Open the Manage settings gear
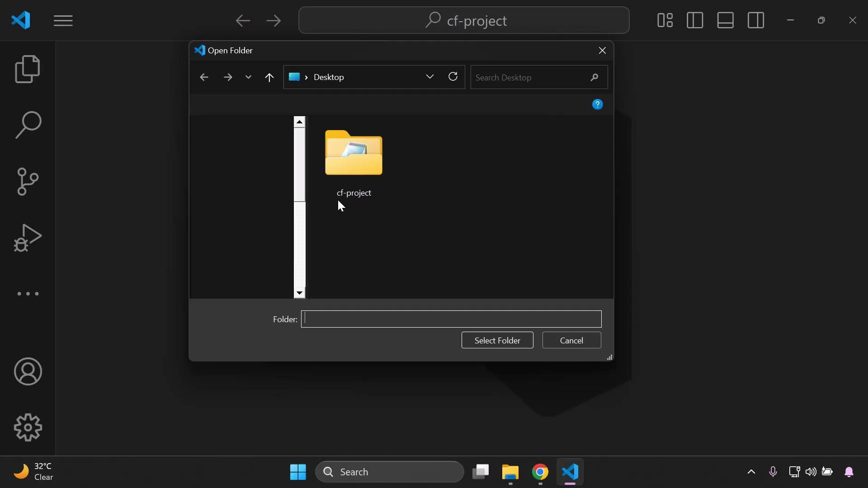868x488 pixels. click(28, 427)
